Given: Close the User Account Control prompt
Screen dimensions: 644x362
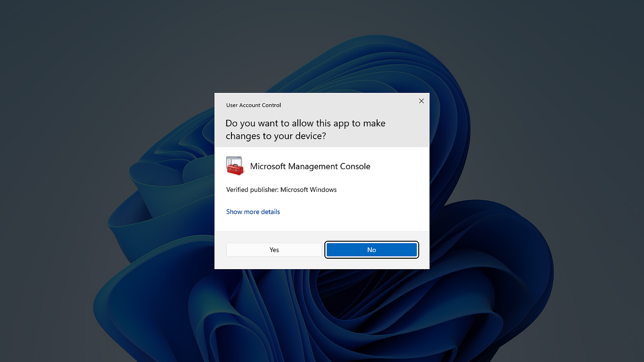Looking at the screenshot, I should 421,101.
